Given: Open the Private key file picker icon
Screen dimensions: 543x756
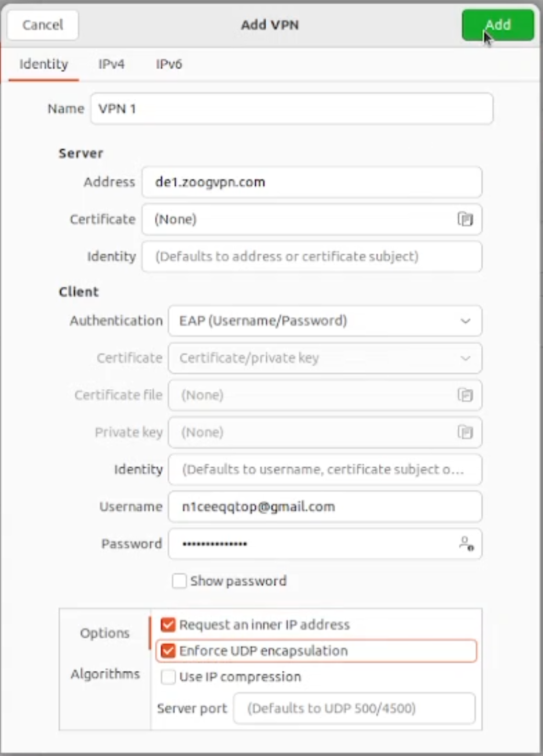Looking at the screenshot, I should [x=465, y=432].
